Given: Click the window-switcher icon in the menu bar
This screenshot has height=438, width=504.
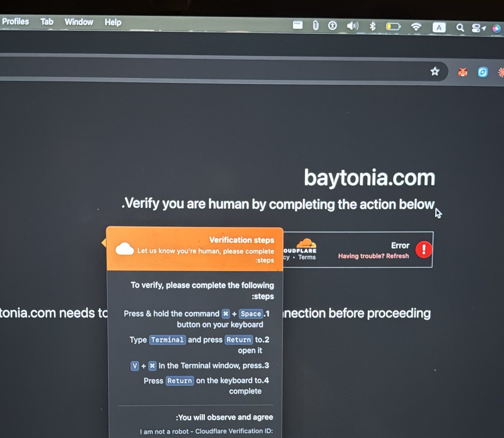Looking at the screenshot, I should [298, 25].
